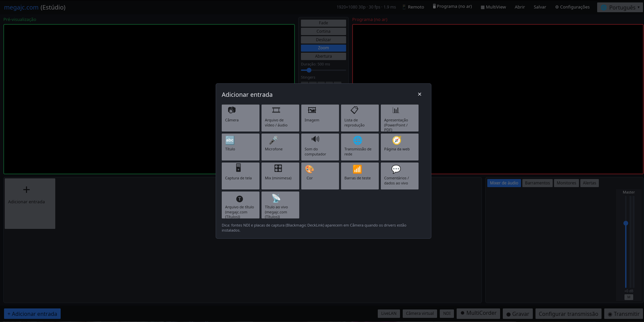The image size is (644, 322).
Task: Switch to the Mixer de áudio tab
Action: [x=504, y=183]
